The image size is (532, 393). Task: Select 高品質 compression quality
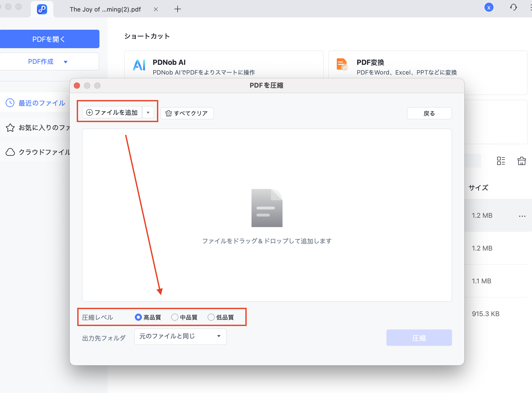[x=138, y=317]
